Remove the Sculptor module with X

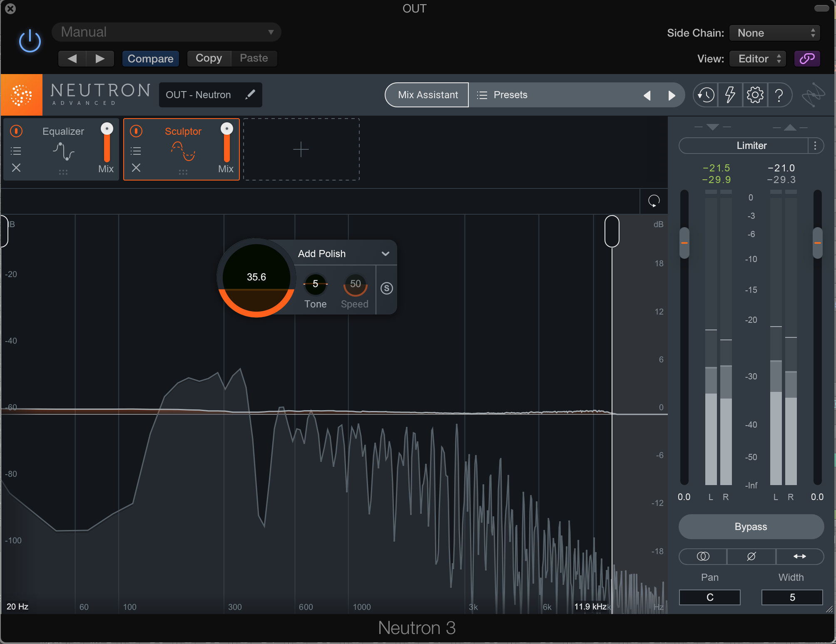pyautogui.click(x=136, y=168)
